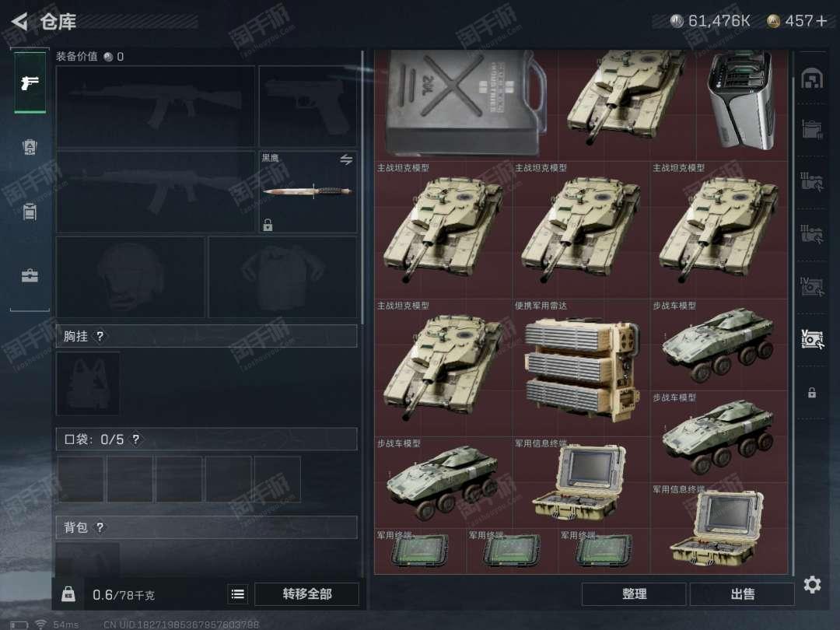Open the 口袋 help question mark
This screenshot has width=840, height=630.
(x=135, y=439)
